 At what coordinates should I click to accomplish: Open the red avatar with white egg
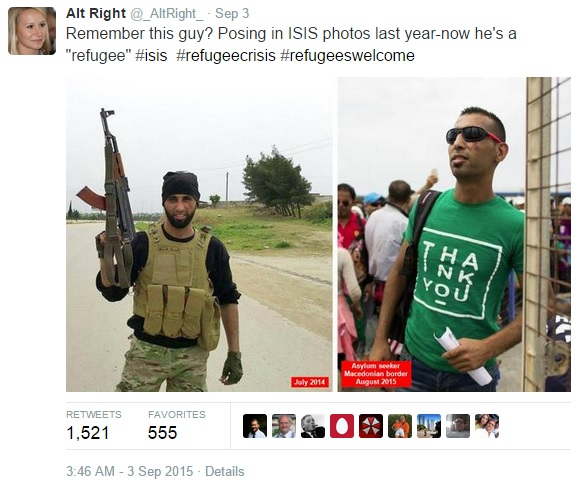tap(342, 426)
